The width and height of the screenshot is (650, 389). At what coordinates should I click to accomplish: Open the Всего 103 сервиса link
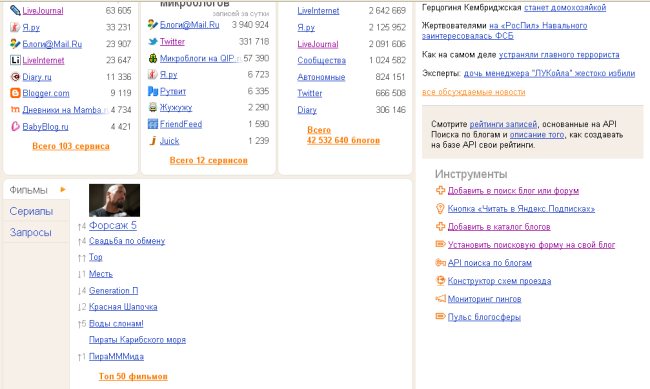point(71,146)
